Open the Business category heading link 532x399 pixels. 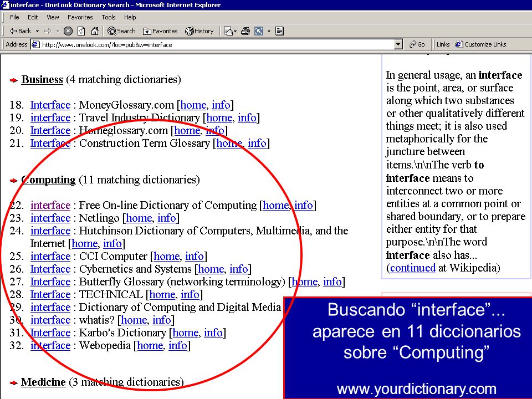coord(42,79)
